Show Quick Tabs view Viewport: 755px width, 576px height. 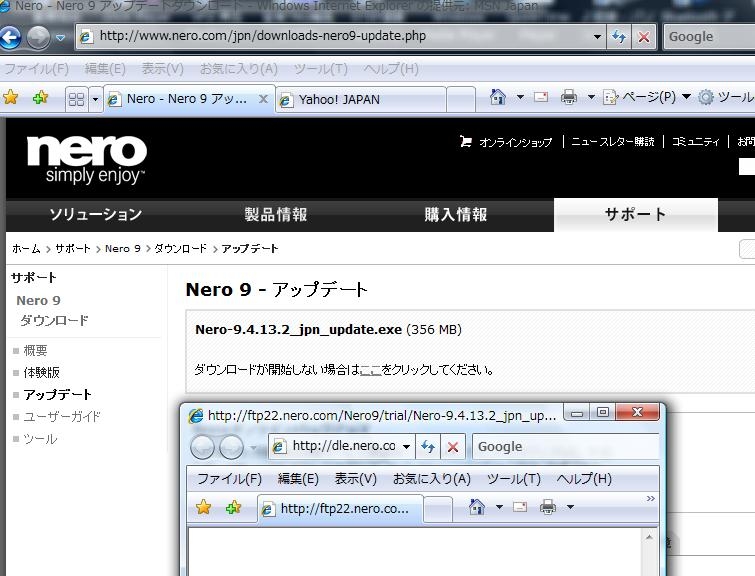(77, 99)
